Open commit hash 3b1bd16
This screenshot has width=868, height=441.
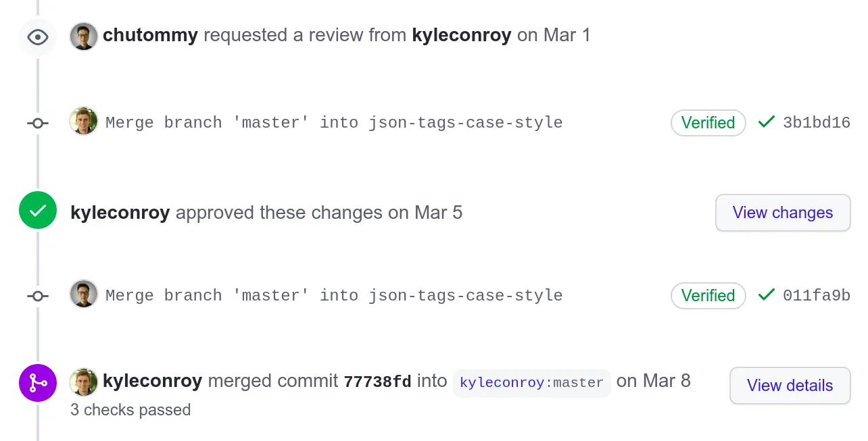click(816, 123)
